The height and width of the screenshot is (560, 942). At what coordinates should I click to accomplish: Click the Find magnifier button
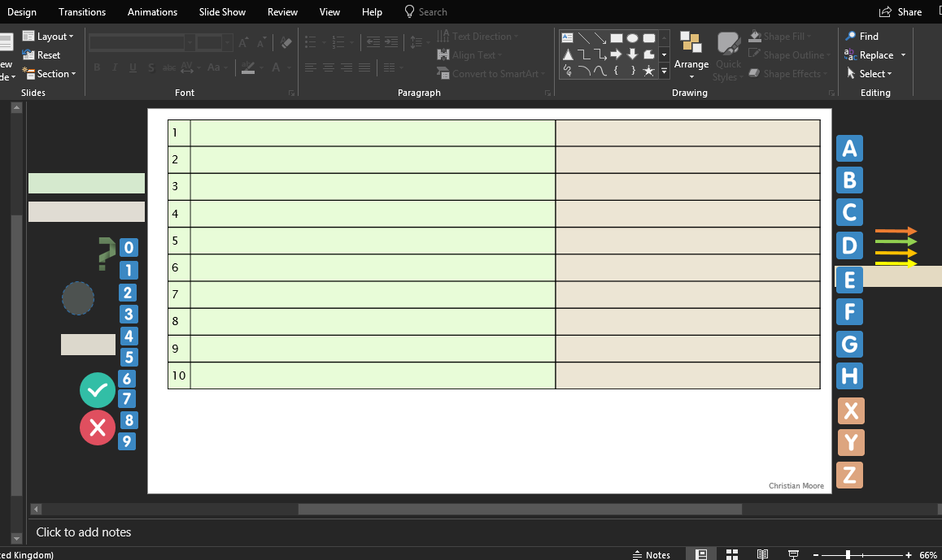click(861, 36)
